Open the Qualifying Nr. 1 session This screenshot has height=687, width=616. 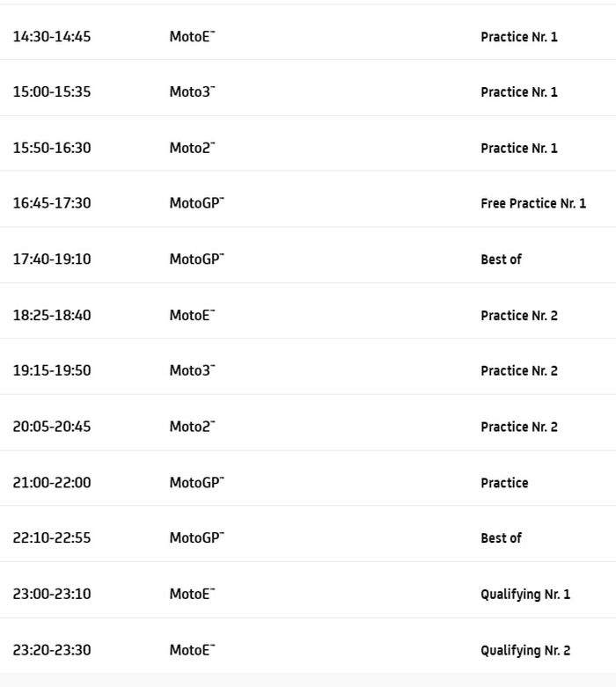(524, 594)
